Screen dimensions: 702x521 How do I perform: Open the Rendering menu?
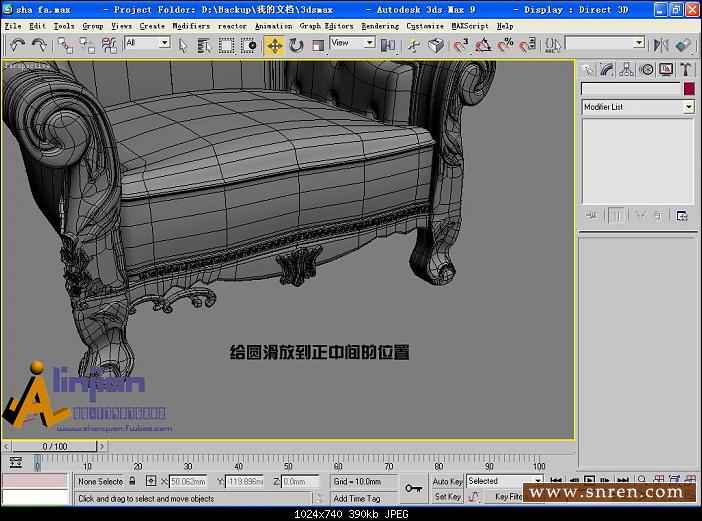pos(380,26)
